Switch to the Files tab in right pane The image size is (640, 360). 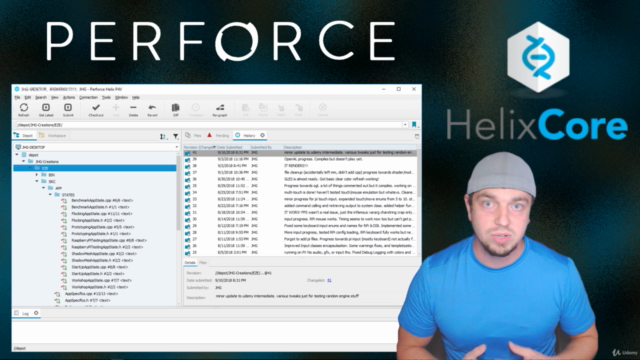click(193, 136)
